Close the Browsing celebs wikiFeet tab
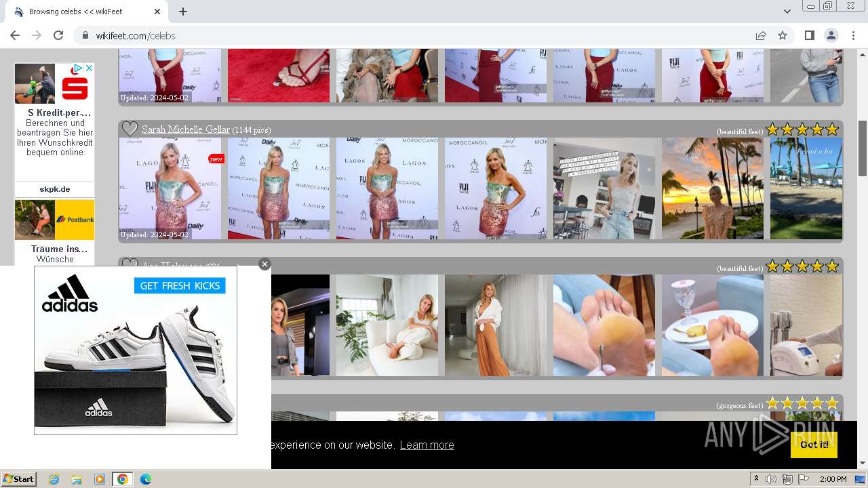Viewport: 868px width, 488px height. coord(157,12)
